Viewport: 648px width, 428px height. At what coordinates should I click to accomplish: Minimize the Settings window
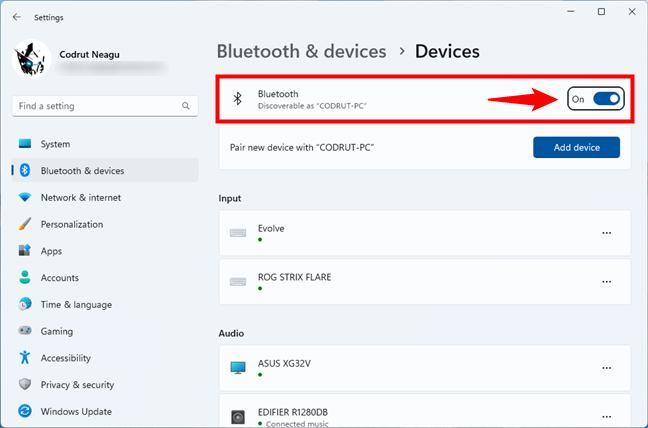(571, 12)
